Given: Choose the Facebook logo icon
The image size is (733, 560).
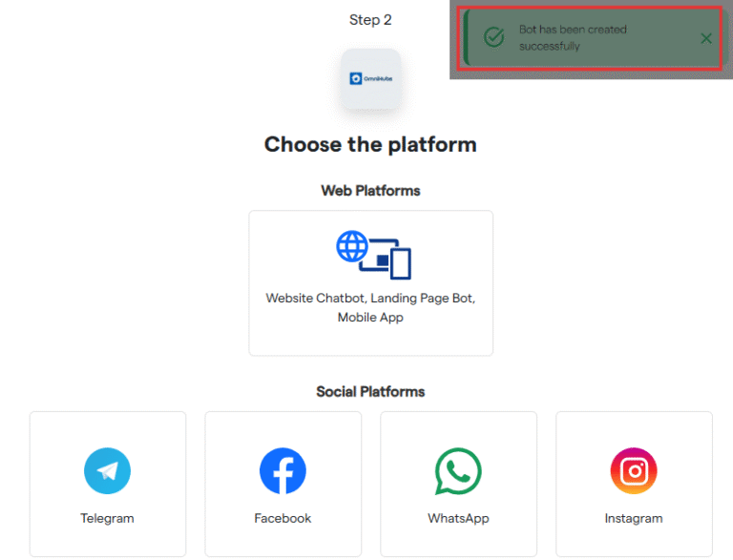Looking at the screenshot, I should pos(283,471).
